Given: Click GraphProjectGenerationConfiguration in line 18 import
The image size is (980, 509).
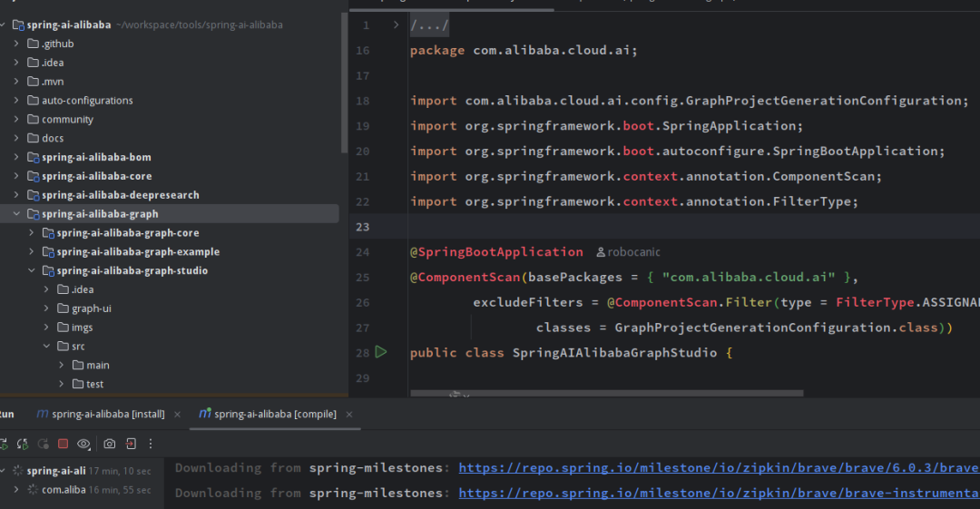Looking at the screenshot, I should pyautogui.click(x=824, y=101).
